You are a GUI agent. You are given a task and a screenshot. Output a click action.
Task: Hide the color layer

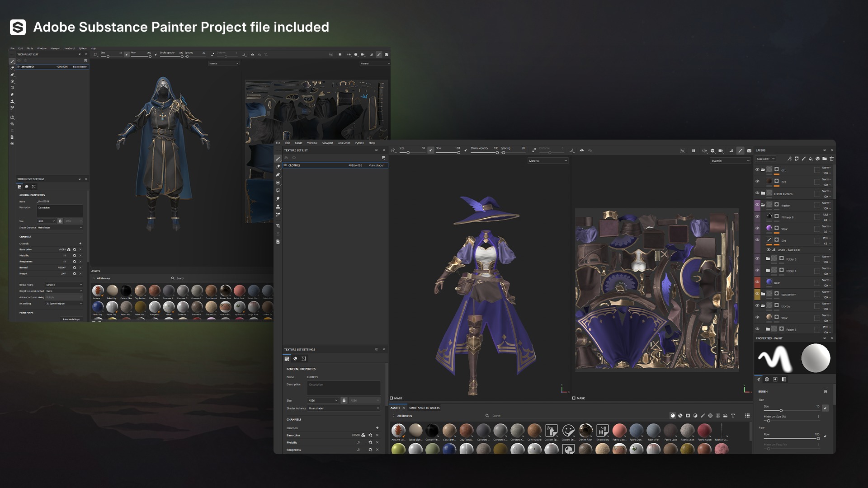(x=757, y=282)
